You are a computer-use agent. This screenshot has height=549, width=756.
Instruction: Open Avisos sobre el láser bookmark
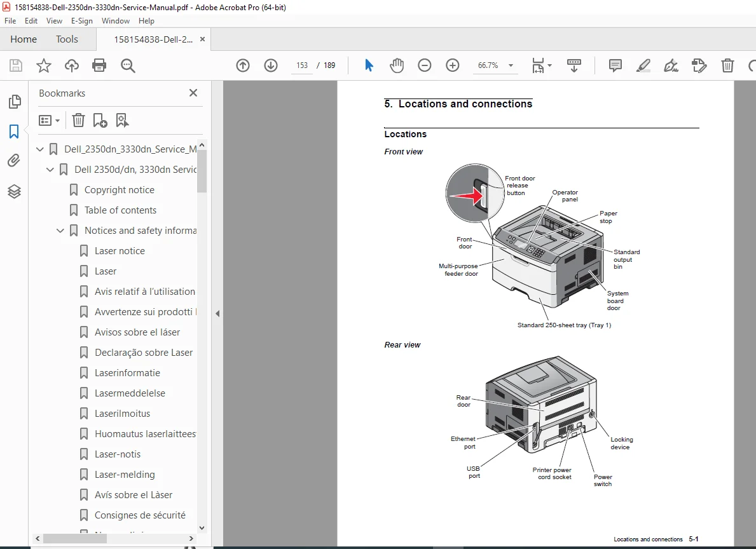pyautogui.click(x=137, y=332)
